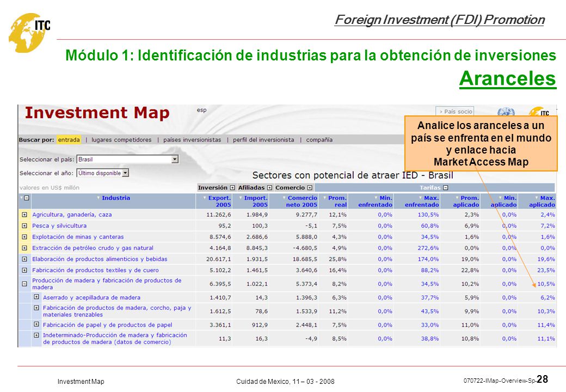This screenshot has height=392, width=566.
Task: Open Agricultura, ganadería, caza link
Action: click(72, 215)
